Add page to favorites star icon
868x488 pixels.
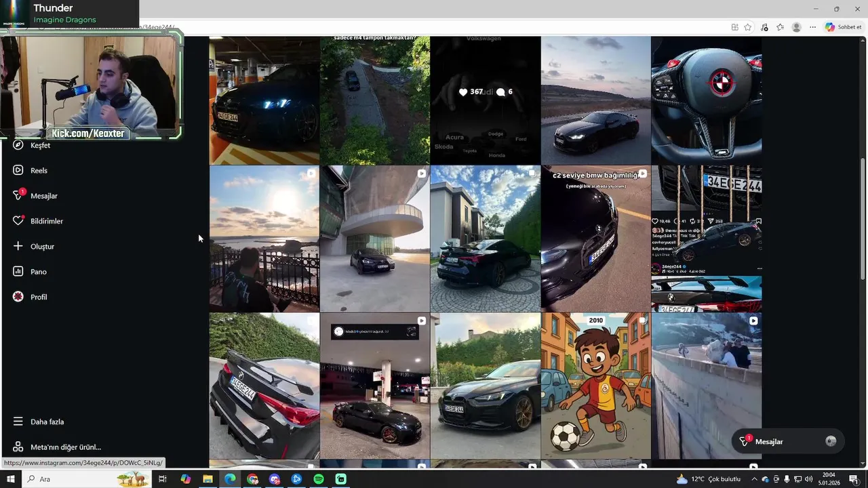pyautogui.click(x=748, y=27)
